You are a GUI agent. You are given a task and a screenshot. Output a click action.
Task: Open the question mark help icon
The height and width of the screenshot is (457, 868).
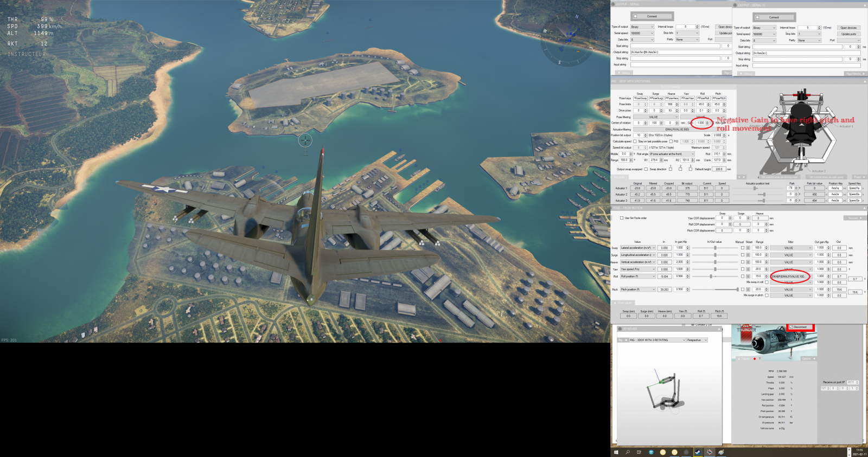click(759, 358)
